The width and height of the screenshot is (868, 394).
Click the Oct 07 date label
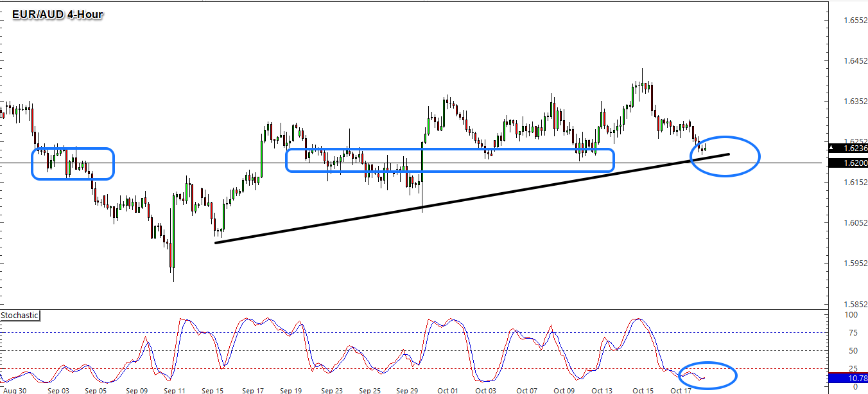526,390
